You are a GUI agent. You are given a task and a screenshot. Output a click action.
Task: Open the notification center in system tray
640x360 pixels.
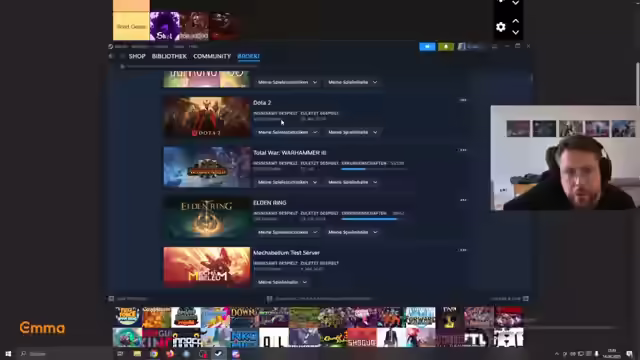coord(629,354)
